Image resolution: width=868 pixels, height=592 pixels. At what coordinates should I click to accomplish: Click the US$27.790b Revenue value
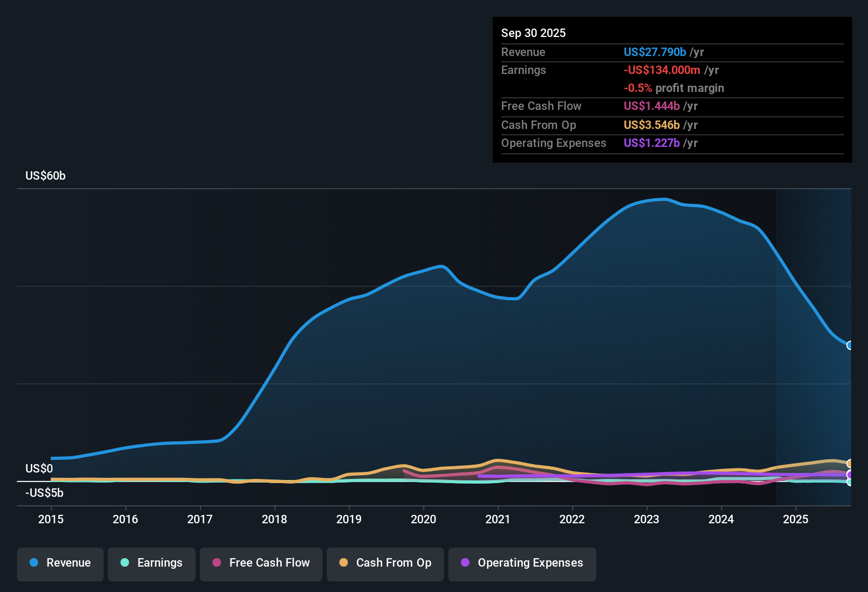point(654,52)
